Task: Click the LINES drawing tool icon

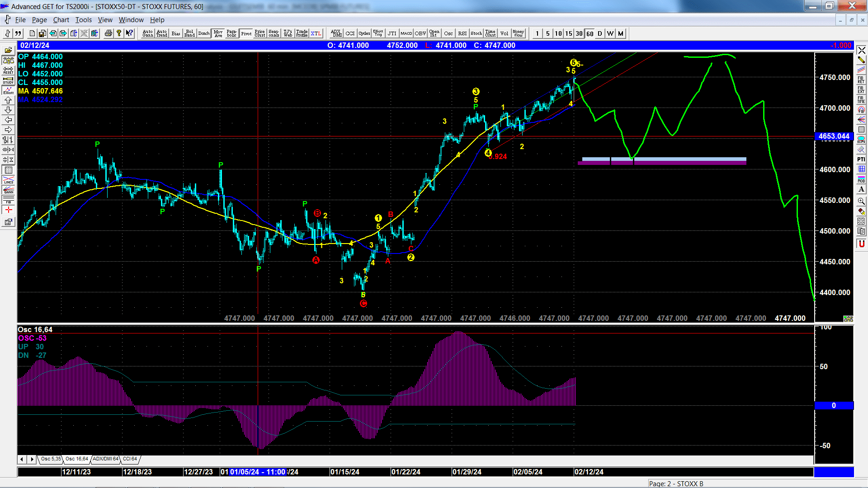Action: [x=8, y=180]
